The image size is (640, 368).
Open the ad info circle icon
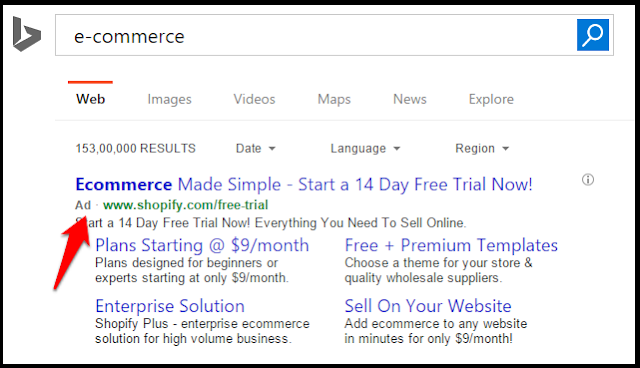pos(588,180)
